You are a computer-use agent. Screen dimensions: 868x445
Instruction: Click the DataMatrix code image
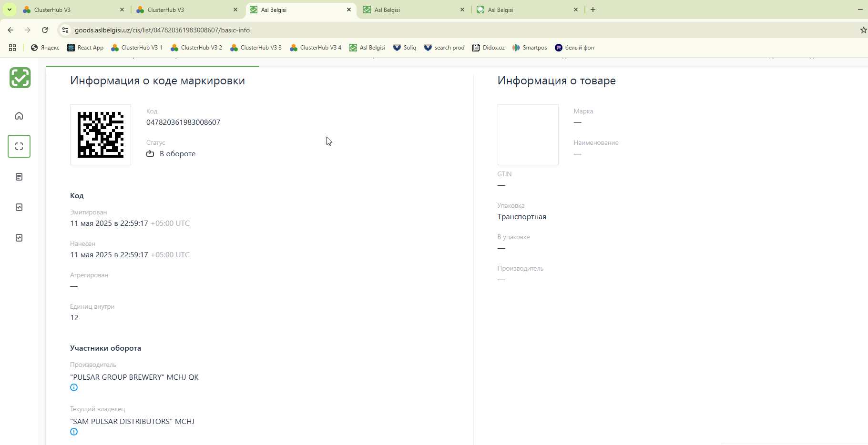101,135
